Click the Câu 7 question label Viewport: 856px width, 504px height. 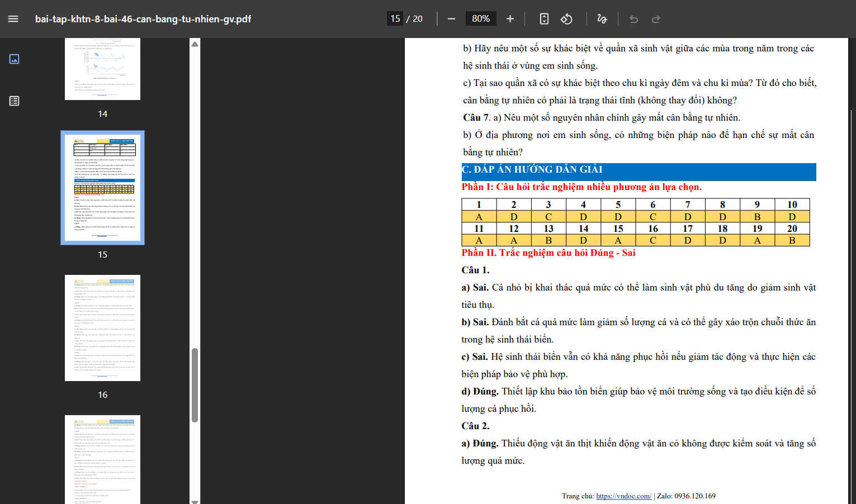476,117
